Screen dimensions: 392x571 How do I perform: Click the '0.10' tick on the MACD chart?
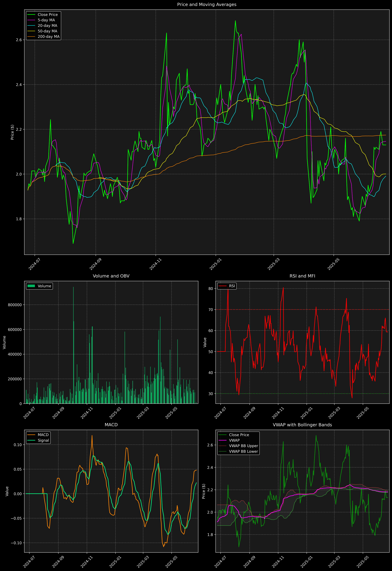(18, 445)
